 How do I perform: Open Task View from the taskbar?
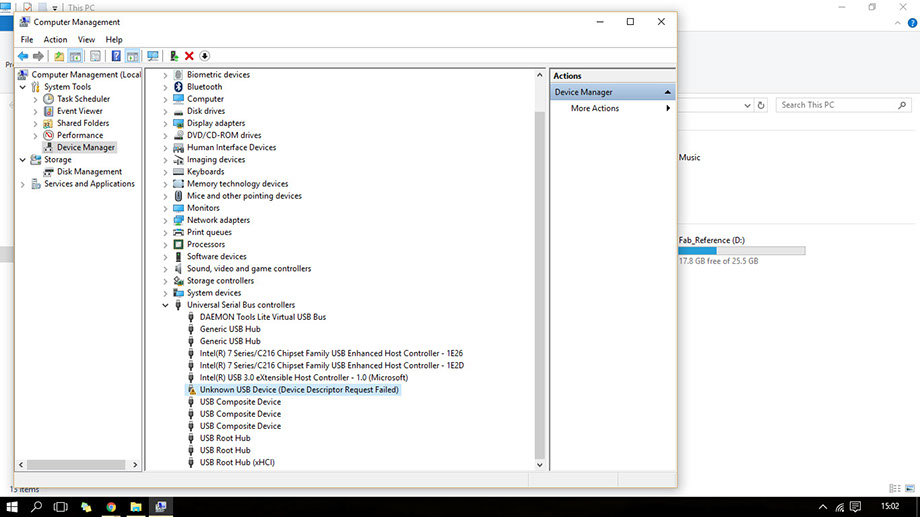coord(60,506)
